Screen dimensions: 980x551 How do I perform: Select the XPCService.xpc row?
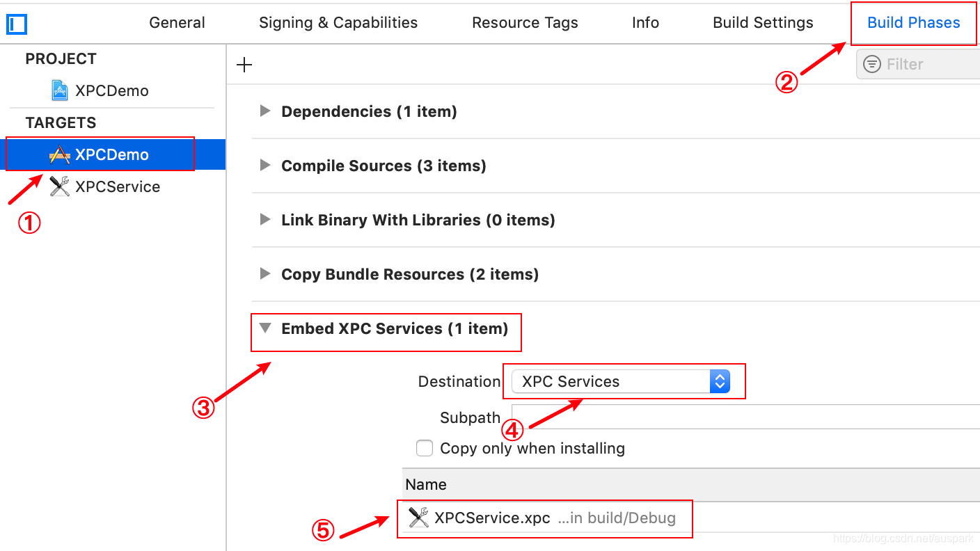point(690,518)
